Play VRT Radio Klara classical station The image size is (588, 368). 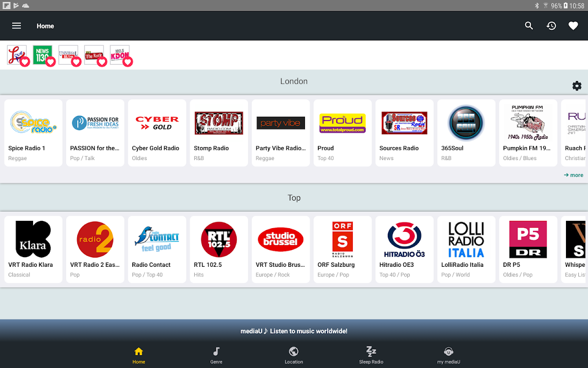pos(34,249)
